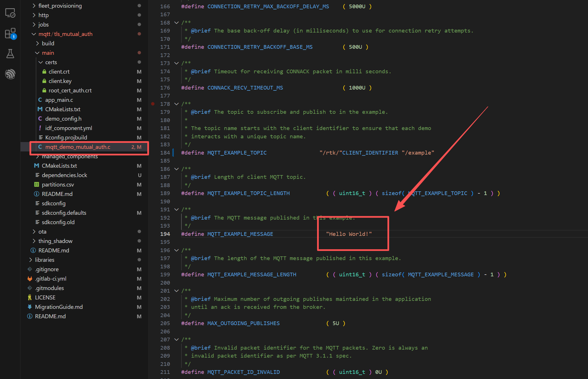Open the ESP-IDF Espressif sidebar icon
This screenshot has width=588, height=379.
click(10, 74)
